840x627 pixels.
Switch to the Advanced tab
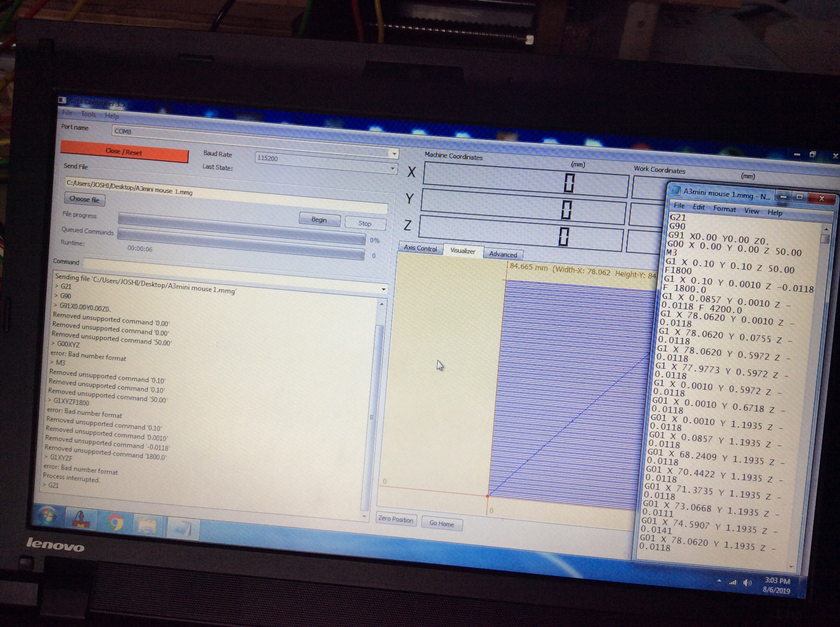[503, 254]
